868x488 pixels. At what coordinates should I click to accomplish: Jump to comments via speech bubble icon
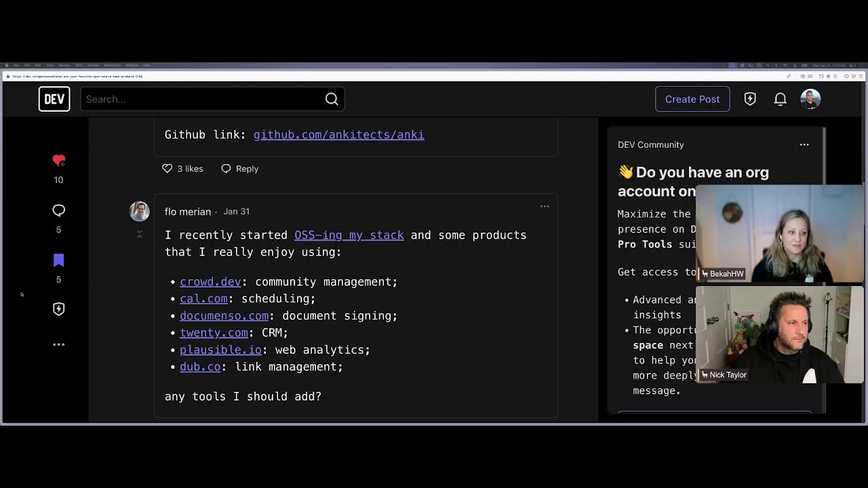click(59, 211)
